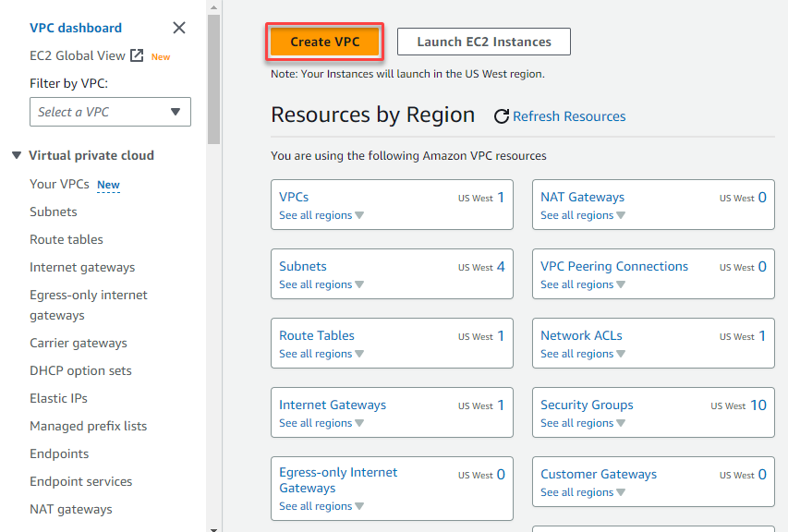Expand See all regions under Egress-only Internet Gateways
Viewport: 788px width, 532px height.
[321, 506]
